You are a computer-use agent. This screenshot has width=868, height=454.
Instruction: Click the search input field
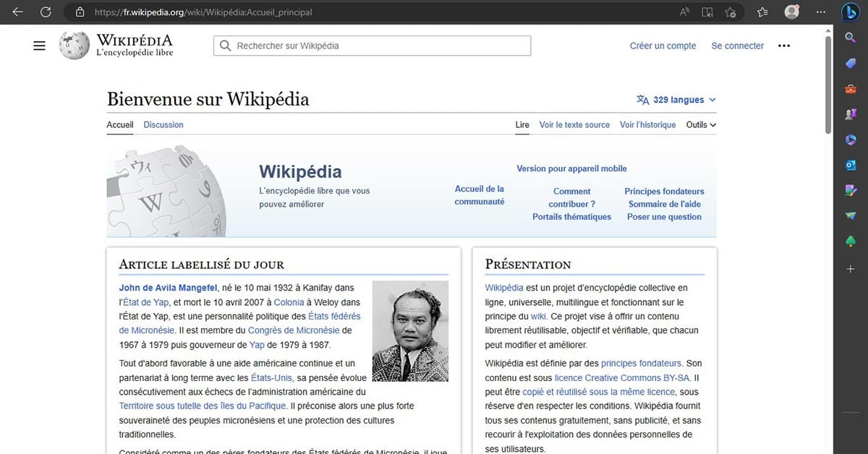pyautogui.click(x=371, y=45)
